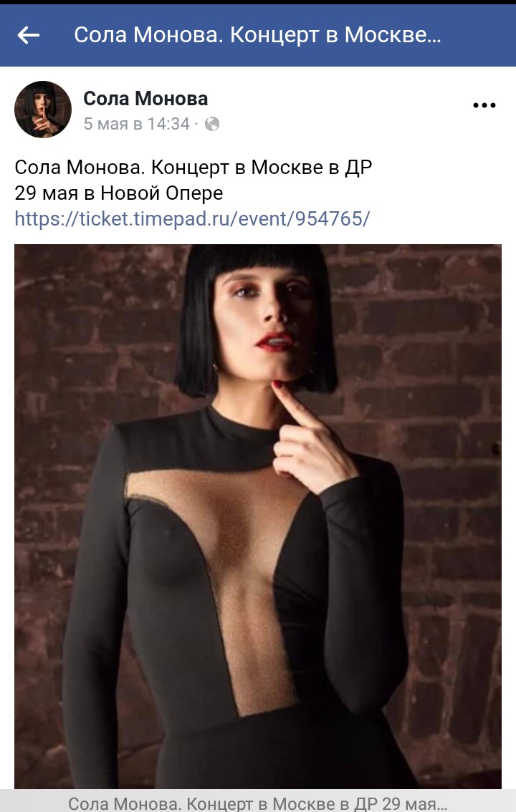Go back using the header arrow
The image size is (516, 812).
coord(29,35)
